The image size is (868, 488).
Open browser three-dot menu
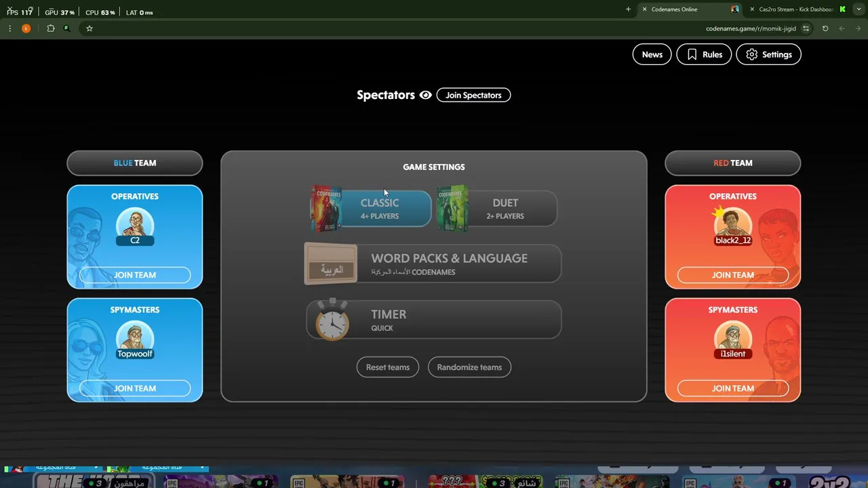tap(9, 28)
